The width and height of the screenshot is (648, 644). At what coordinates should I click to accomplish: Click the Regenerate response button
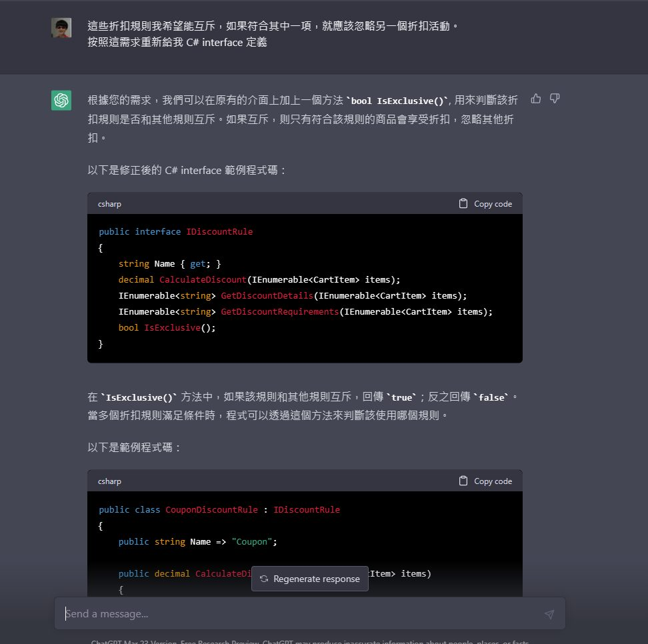coord(309,579)
